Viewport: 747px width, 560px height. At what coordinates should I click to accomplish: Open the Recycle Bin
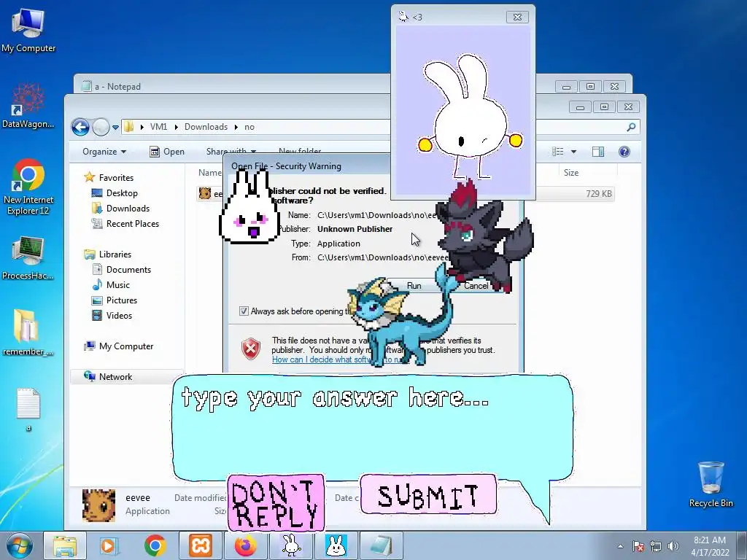(x=711, y=484)
